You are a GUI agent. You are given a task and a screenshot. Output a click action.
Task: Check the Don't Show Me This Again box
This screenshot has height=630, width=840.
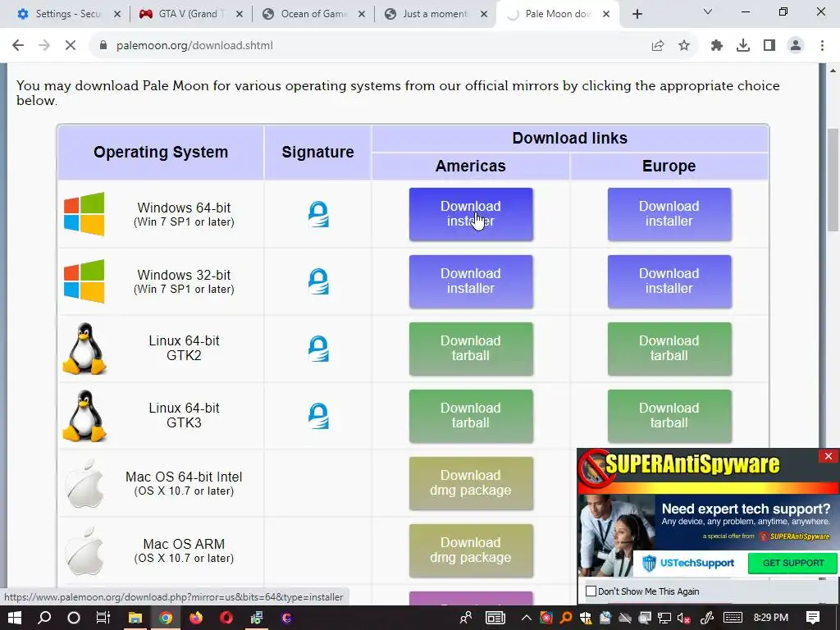591,591
